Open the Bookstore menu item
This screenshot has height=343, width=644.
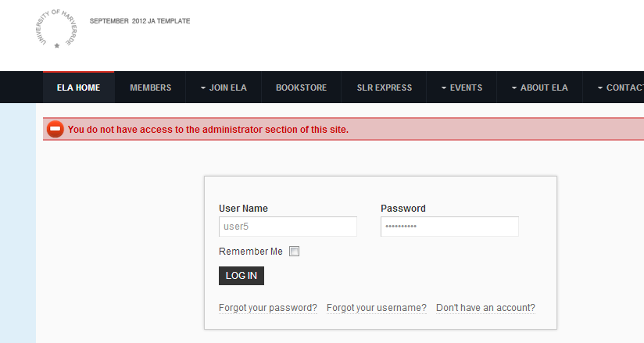tap(301, 88)
